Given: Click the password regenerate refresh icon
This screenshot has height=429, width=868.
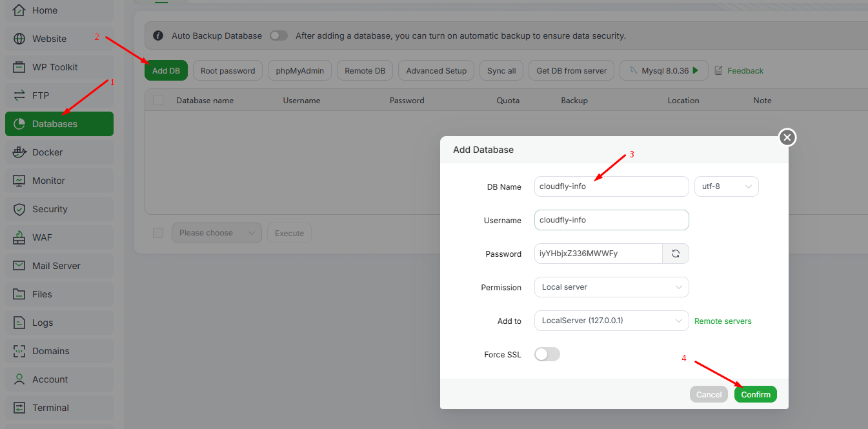Looking at the screenshot, I should coord(676,254).
